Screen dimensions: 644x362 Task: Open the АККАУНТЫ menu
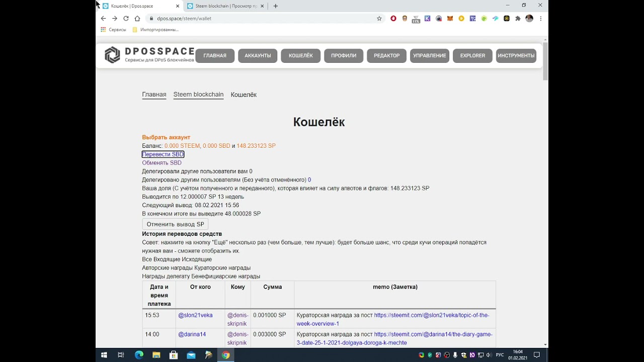tap(258, 55)
